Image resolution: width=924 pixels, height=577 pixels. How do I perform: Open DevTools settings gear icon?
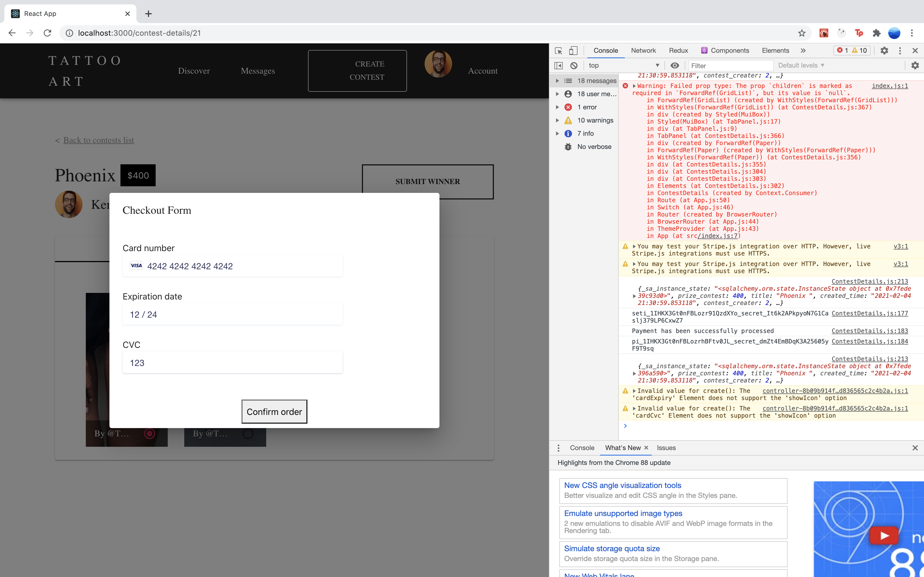pyautogui.click(x=884, y=51)
